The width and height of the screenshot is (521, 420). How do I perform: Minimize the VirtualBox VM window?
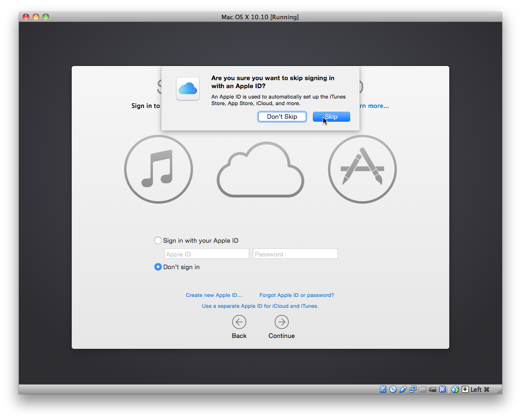[x=36, y=17]
